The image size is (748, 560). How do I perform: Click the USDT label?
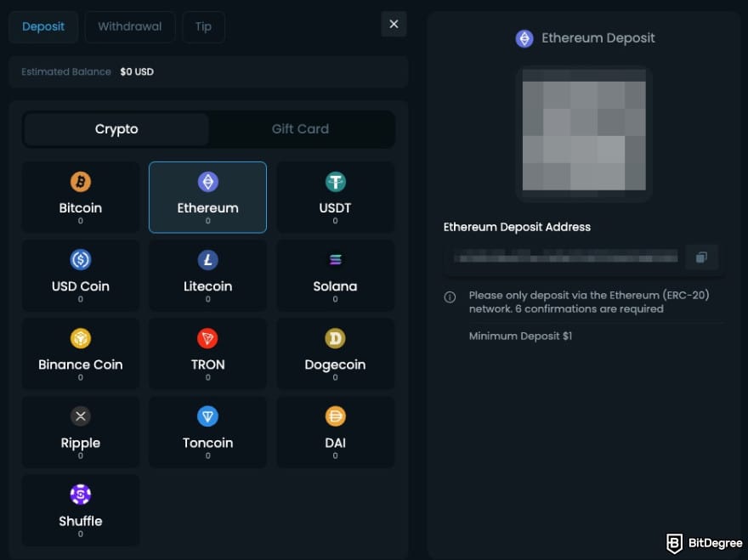[x=336, y=208]
